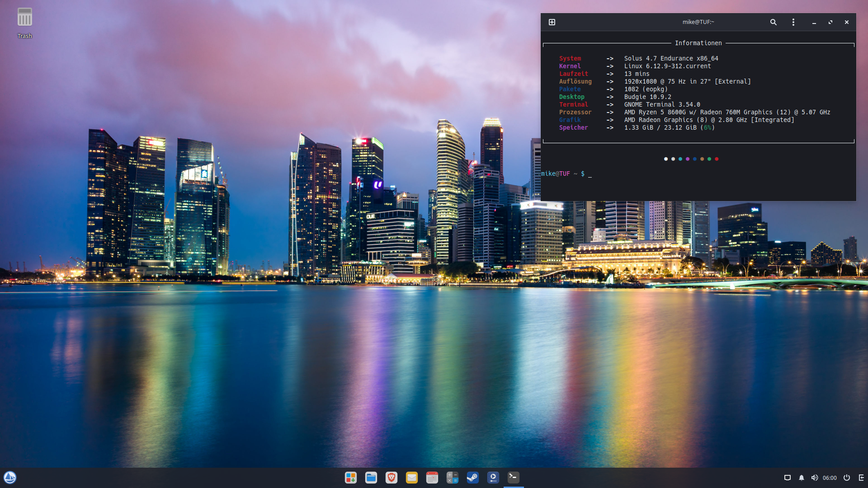This screenshot has height=488, width=868.
Task: Focus the running GNOME Terminal taskbar icon
Action: [513, 478]
